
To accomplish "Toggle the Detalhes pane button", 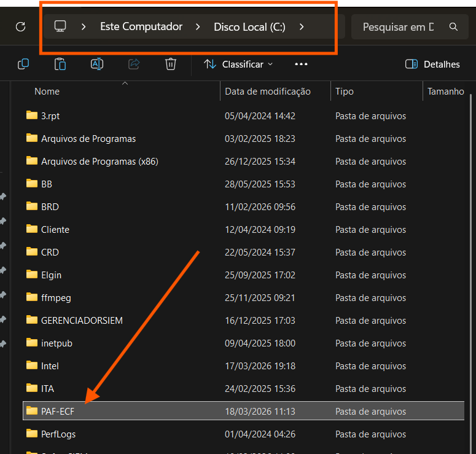I will 432,64.
